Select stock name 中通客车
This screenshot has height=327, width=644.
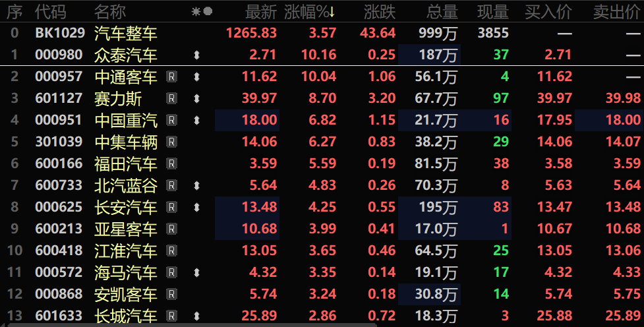coord(126,77)
